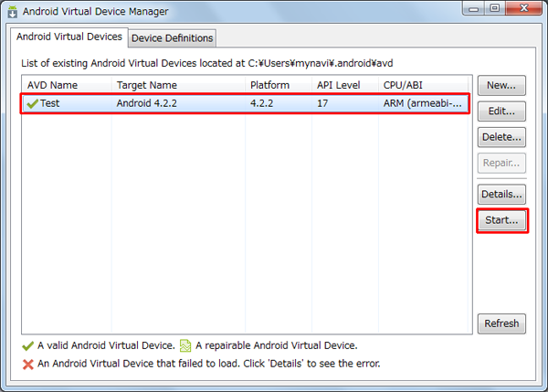
Task: Click the red X failed-to-load legend icon
Action: coord(28,363)
